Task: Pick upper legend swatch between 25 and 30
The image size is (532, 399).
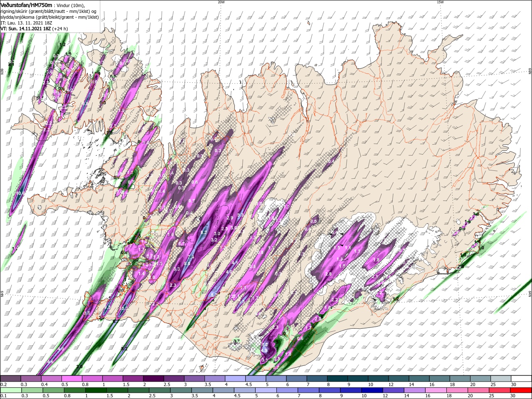Action: coord(501,379)
